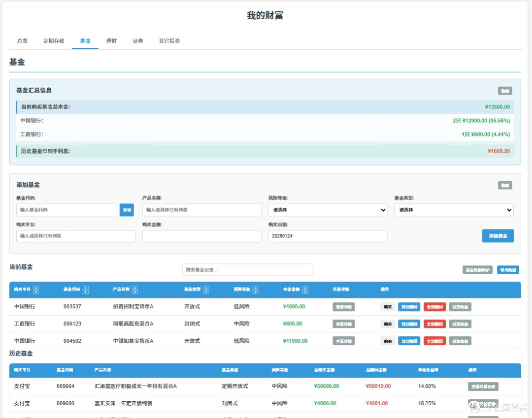Click the blue 添加基金 submit button

(498, 236)
